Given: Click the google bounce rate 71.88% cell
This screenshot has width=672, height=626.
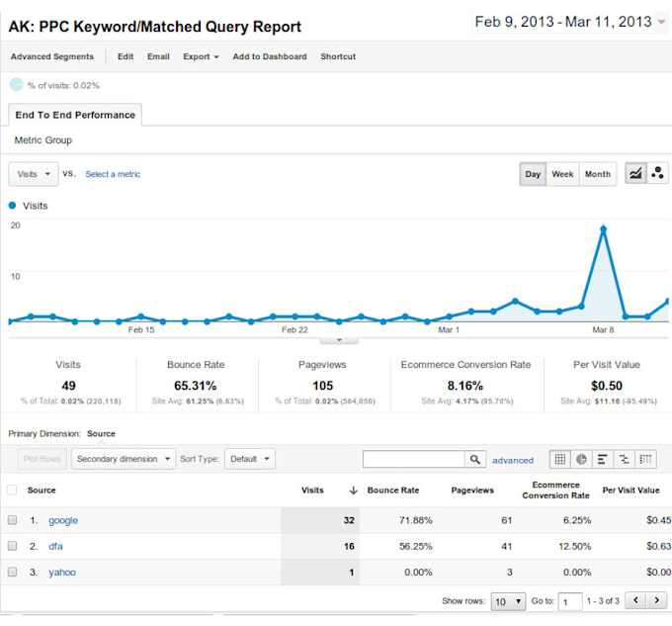Looking at the screenshot, I should click(415, 520).
